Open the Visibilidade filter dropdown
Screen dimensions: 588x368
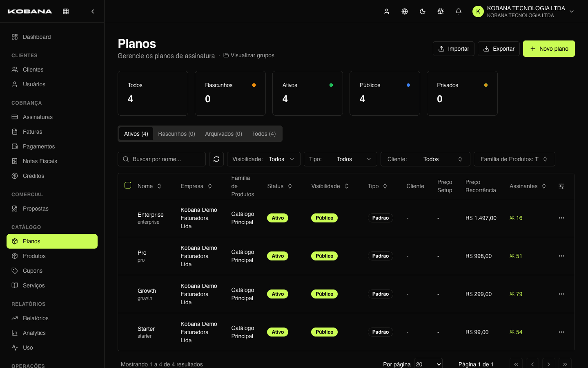pos(263,159)
